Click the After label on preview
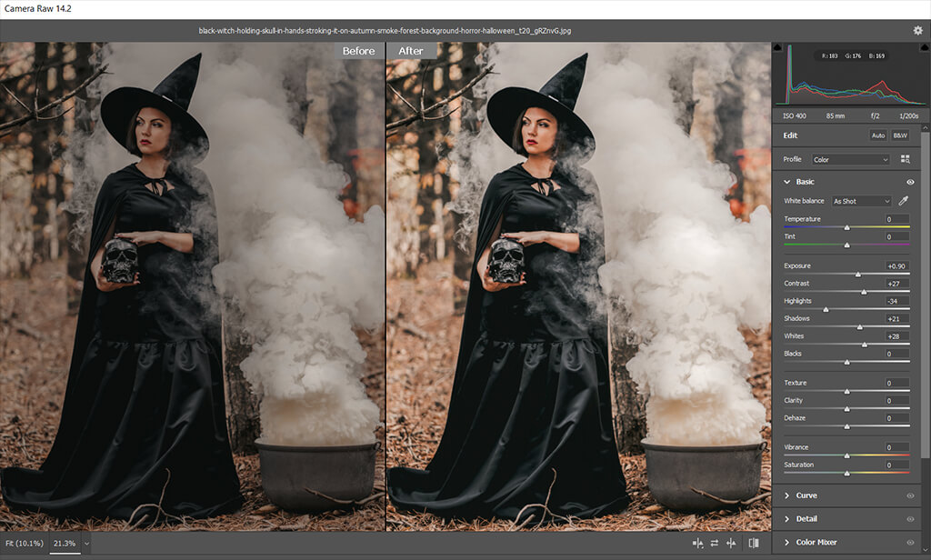 (411, 51)
